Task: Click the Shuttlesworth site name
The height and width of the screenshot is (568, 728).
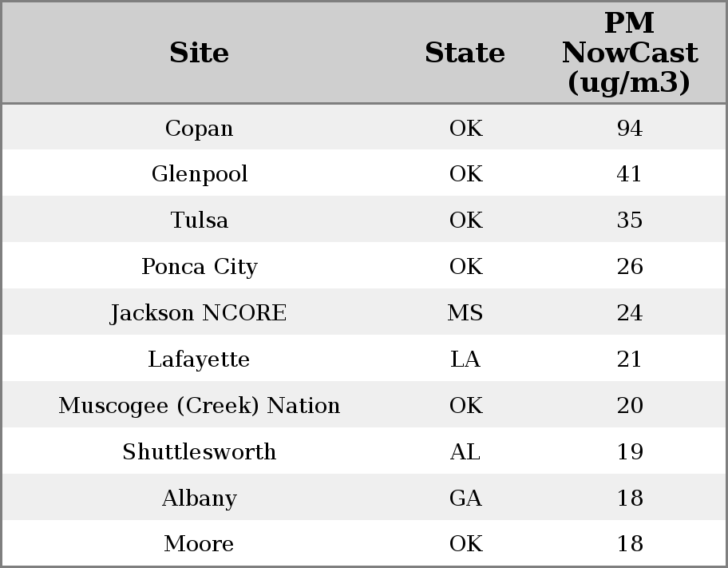Action: coord(199,451)
